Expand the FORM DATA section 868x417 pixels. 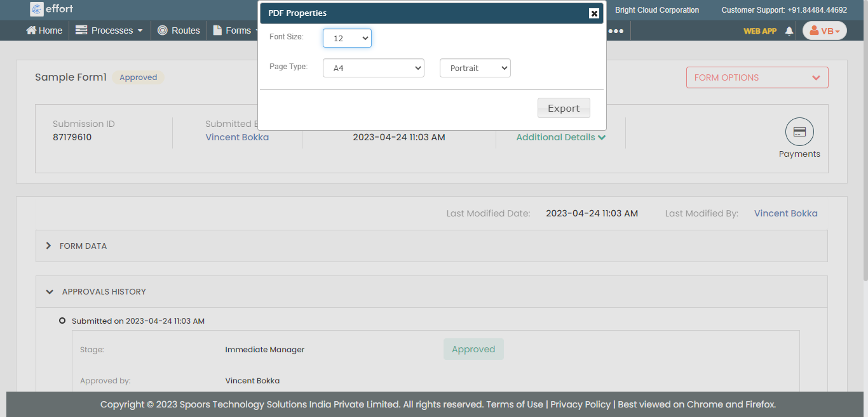click(83, 246)
